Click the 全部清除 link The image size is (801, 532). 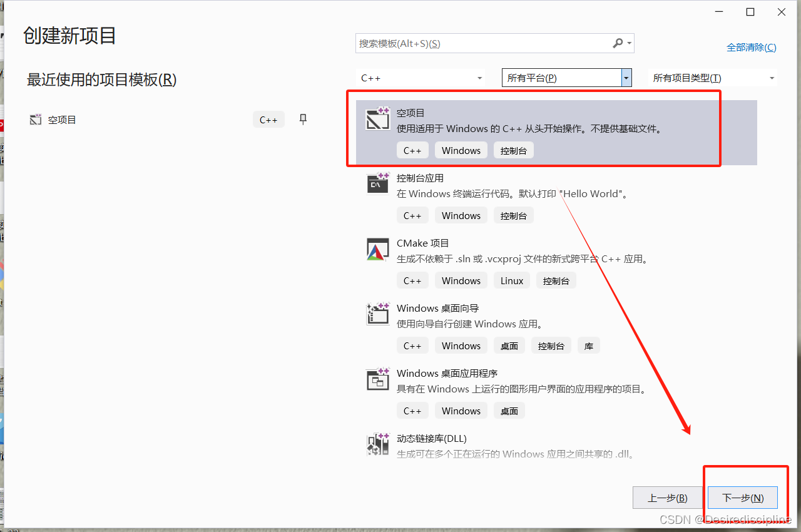click(751, 47)
